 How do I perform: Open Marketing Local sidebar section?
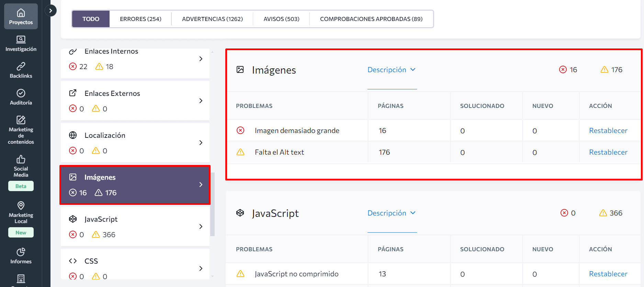coord(21,213)
